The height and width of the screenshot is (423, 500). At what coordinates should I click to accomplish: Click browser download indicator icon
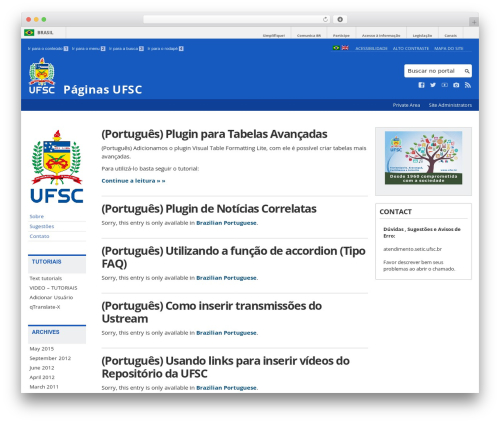(x=340, y=19)
